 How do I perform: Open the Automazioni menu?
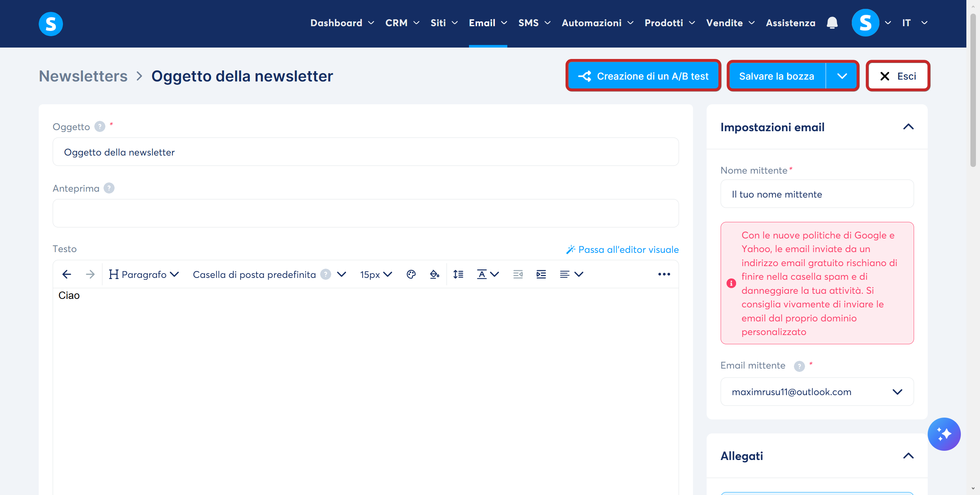point(597,23)
